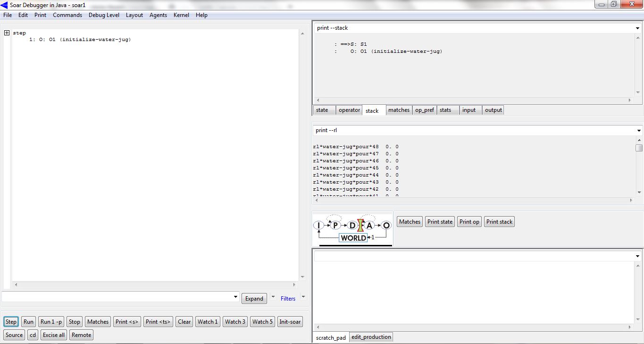Switch to the matches tab

(399, 110)
